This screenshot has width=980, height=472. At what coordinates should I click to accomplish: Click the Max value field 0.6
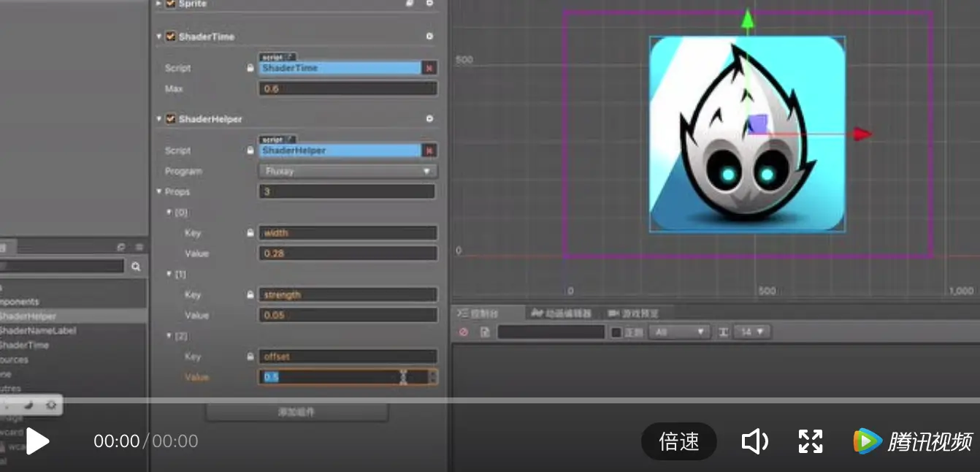coord(348,88)
